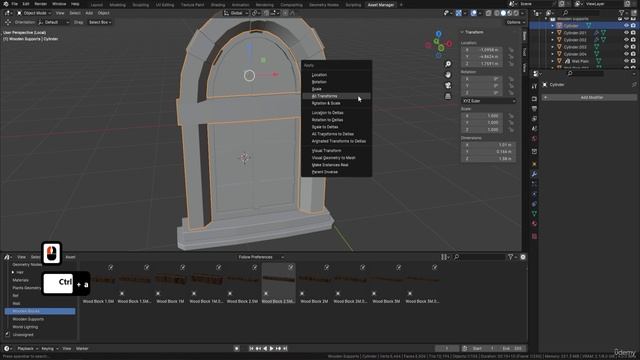Select the World Lighting asset catalog

[25, 327]
